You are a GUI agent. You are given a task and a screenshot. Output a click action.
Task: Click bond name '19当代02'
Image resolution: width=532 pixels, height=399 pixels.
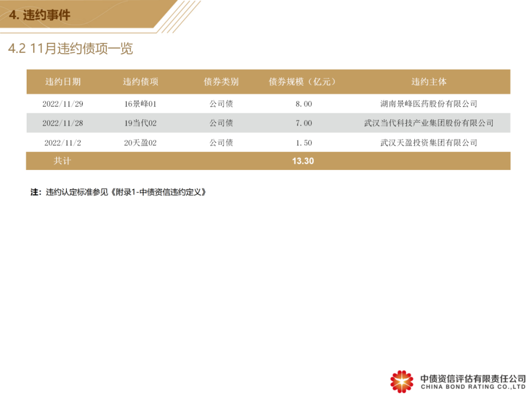coord(140,123)
